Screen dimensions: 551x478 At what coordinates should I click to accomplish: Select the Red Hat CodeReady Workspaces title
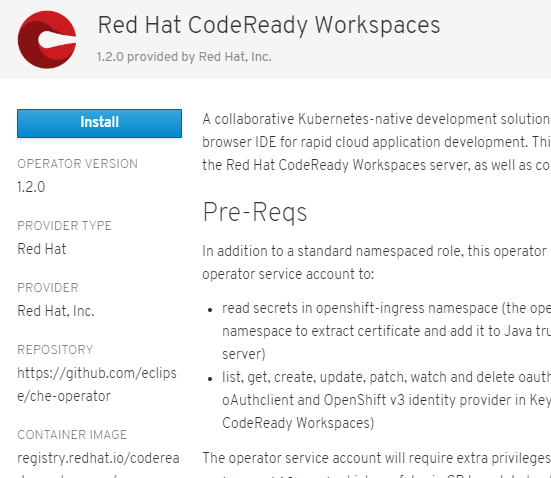click(x=269, y=25)
